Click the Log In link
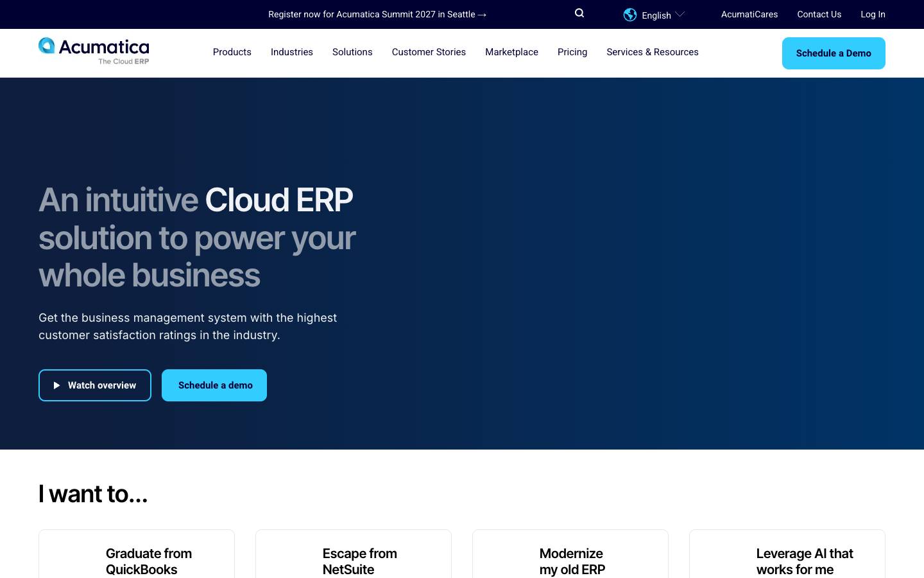Viewport: 924px width, 578px height. coord(873,14)
